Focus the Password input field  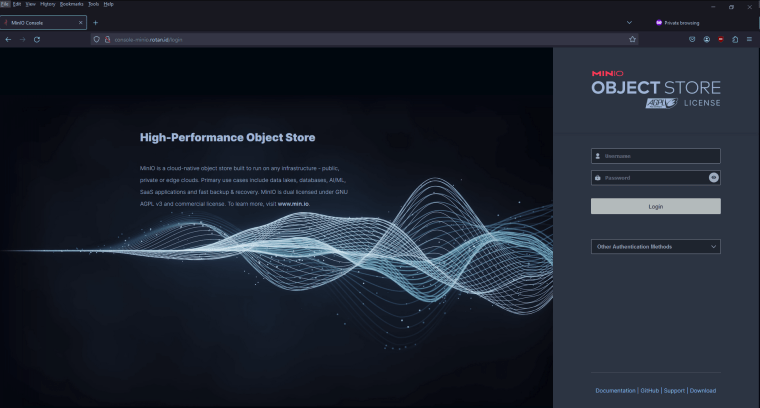[x=656, y=178]
